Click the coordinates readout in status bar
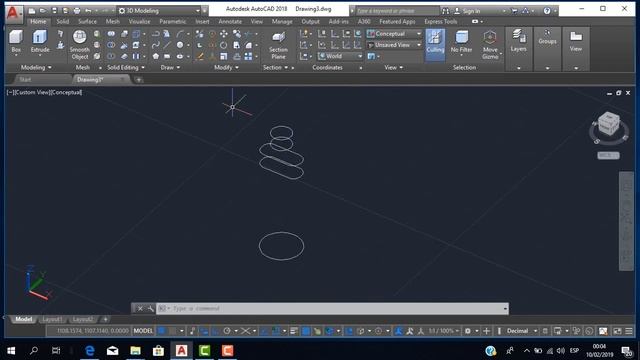This screenshot has height=360, width=640. coord(93,331)
